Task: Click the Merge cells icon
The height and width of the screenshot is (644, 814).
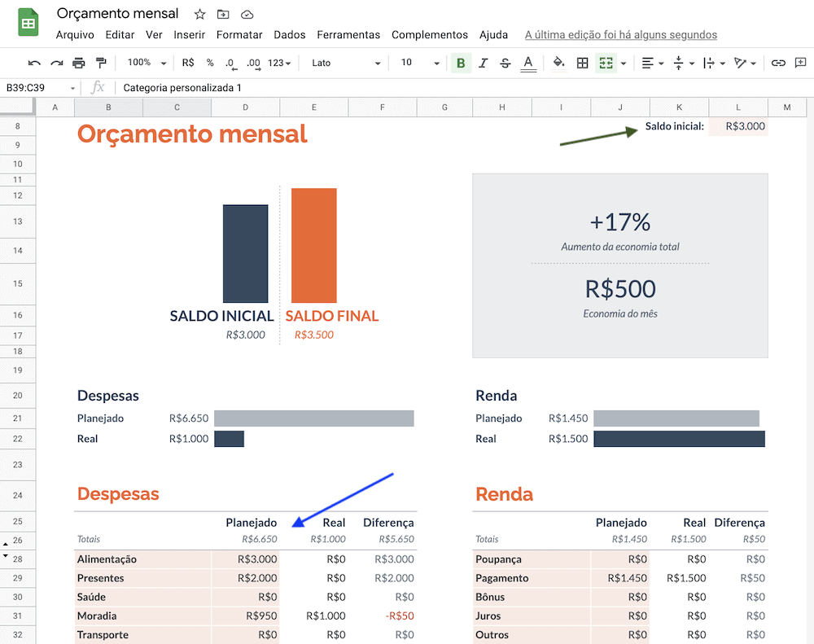Action: point(606,63)
